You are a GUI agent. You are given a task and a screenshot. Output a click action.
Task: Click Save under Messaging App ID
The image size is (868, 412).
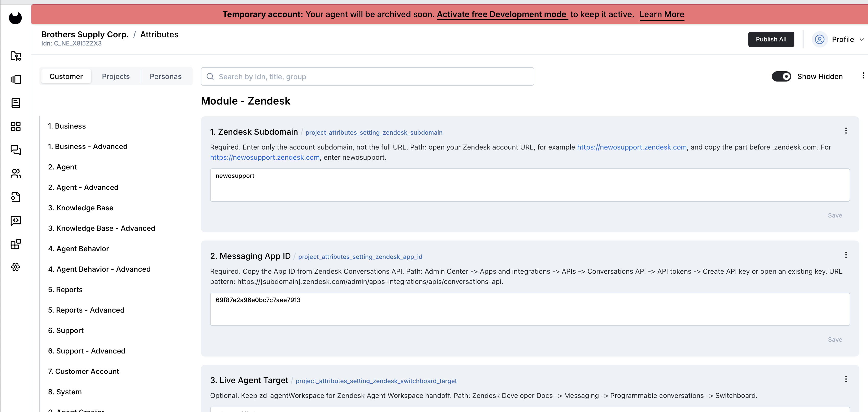pyautogui.click(x=835, y=340)
